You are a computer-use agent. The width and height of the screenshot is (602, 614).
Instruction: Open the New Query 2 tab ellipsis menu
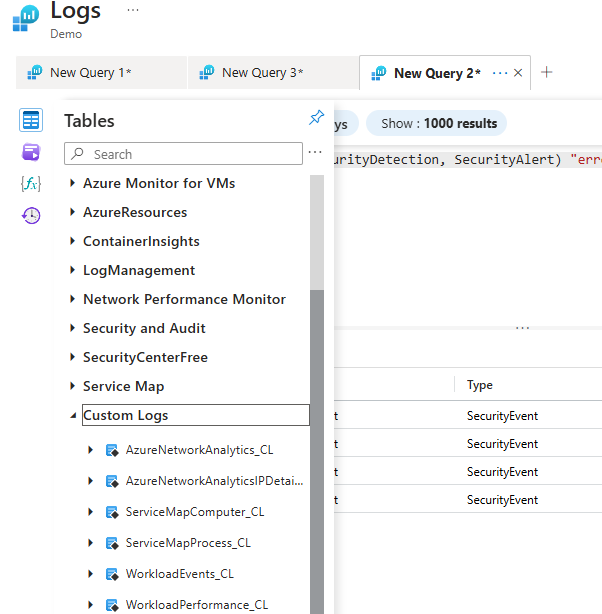[x=500, y=73]
